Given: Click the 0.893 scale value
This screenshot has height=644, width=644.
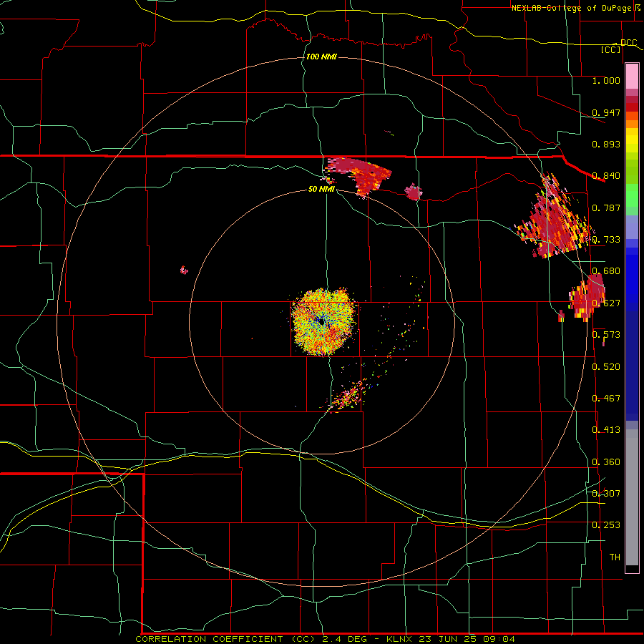Looking at the screenshot, I should [606, 144].
